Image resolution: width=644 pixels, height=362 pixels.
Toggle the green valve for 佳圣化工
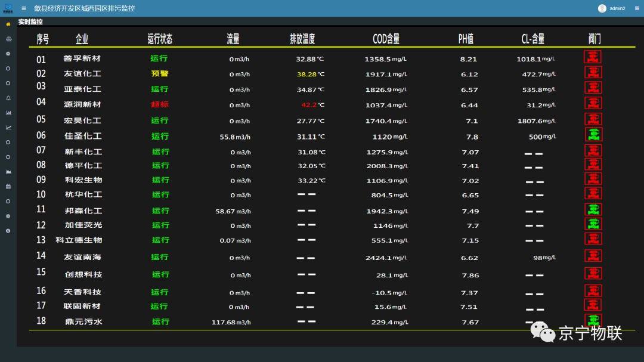593,134
